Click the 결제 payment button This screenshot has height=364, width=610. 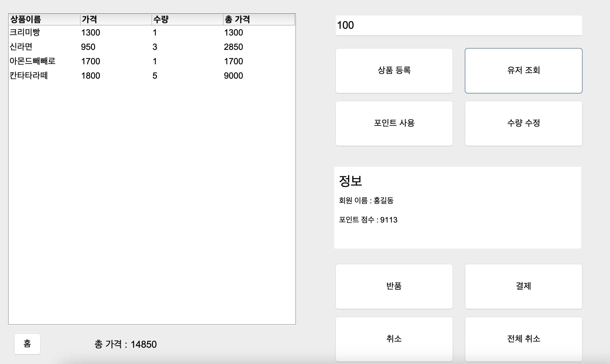(523, 286)
